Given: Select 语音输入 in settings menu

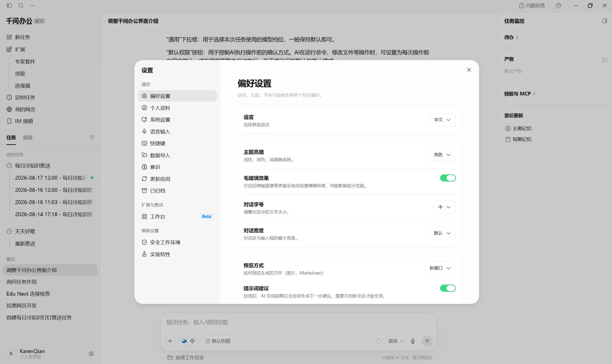Looking at the screenshot, I should click(x=177, y=132).
